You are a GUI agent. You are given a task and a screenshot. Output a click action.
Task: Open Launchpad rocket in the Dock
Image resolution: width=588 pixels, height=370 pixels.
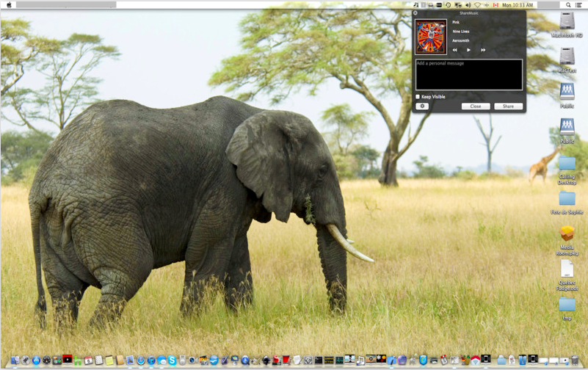coord(26,360)
